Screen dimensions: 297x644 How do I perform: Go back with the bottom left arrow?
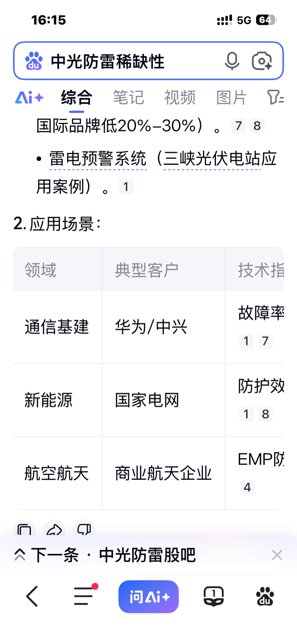click(32, 596)
